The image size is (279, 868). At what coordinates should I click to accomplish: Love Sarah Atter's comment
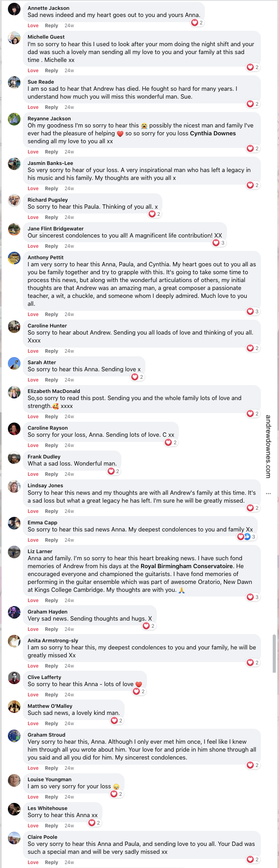pyautogui.click(x=33, y=380)
